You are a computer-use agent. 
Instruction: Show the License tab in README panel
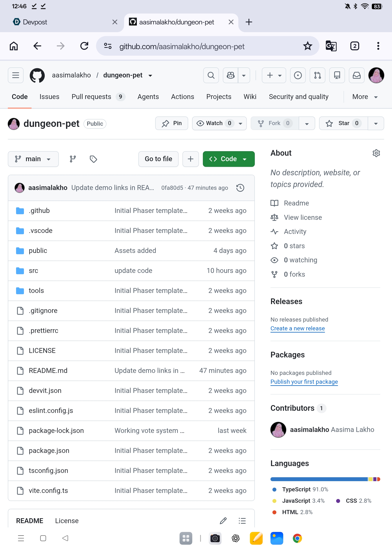click(67, 521)
